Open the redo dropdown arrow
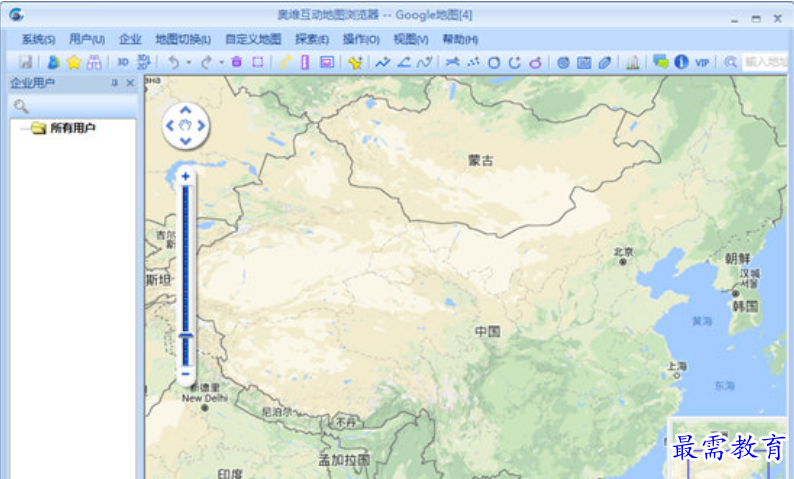Screen dimensions: 794x479 [221, 63]
